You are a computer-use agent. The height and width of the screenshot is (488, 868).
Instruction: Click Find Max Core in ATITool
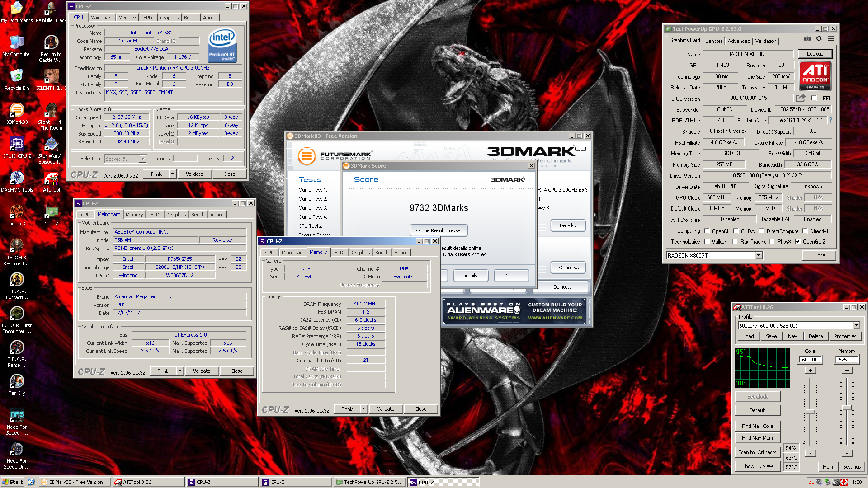[757, 426]
